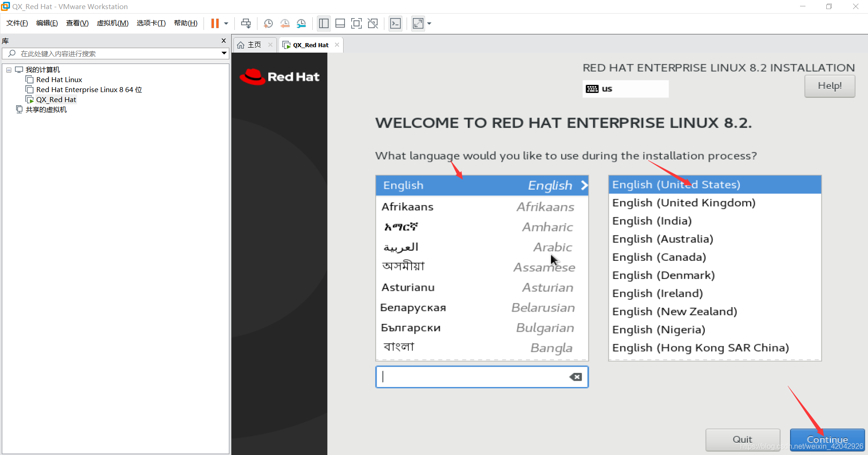Screen dimensions: 868x455
Task: Select 我的计算机 in the library tree
Action: pyautogui.click(x=43, y=70)
